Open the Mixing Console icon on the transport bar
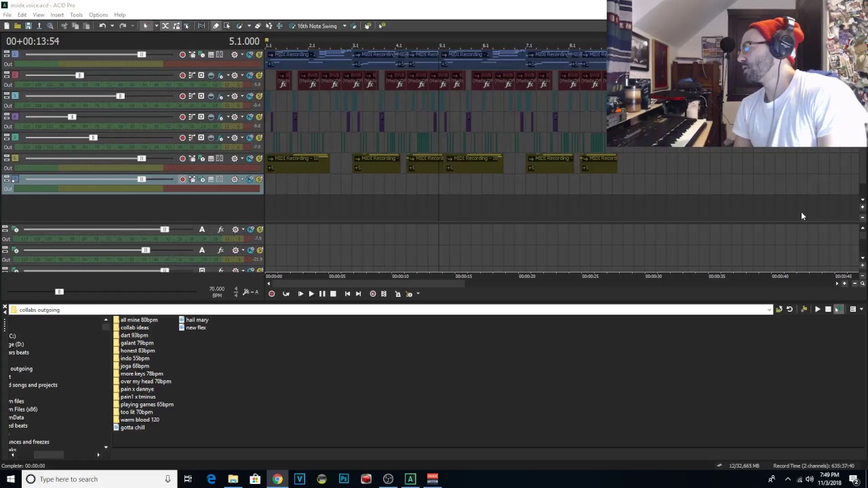The width and height of the screenshot is (868, 488). click(x=384, y=293)
